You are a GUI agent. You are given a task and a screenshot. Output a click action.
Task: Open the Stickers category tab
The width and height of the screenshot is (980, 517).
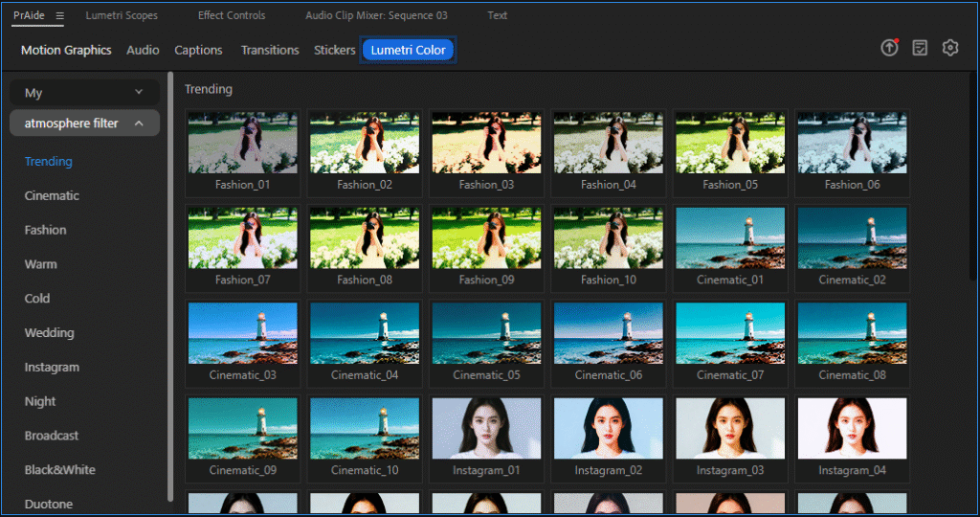pyautogui.click(x=334, y=50)
